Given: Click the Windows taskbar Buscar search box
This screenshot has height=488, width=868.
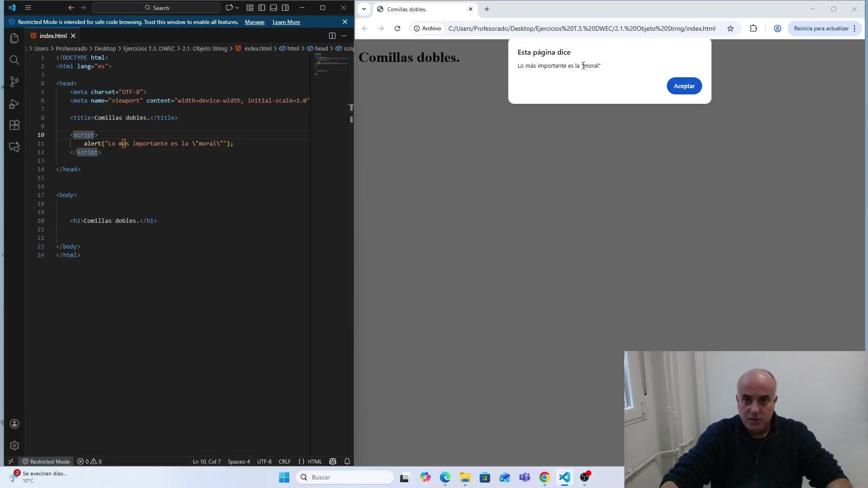Looking at the screenshot, I should 345,477.
